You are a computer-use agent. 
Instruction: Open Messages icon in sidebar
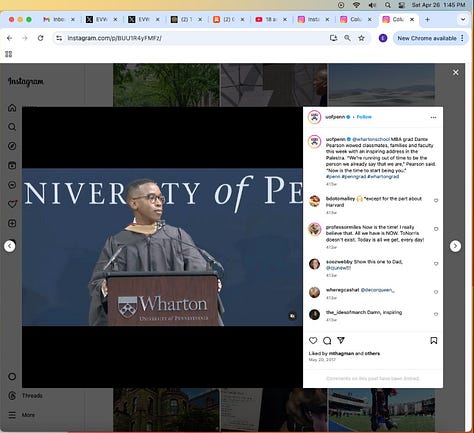12,185
